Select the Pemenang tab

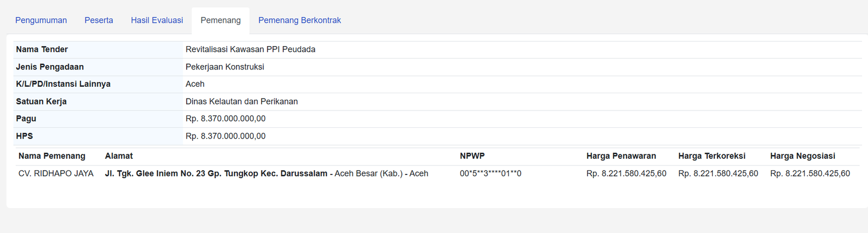(x=221, y=20)
